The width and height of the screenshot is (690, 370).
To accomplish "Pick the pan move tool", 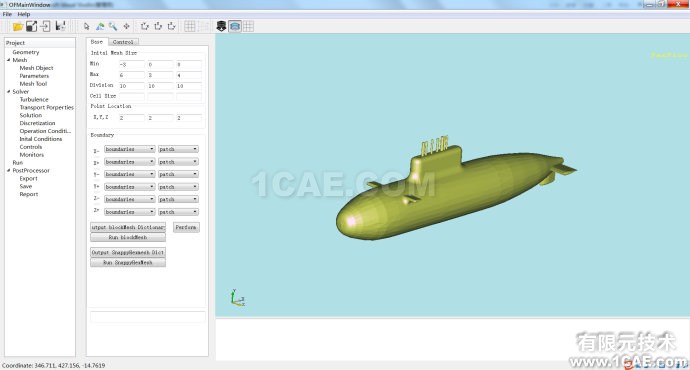I will point(126,27).
